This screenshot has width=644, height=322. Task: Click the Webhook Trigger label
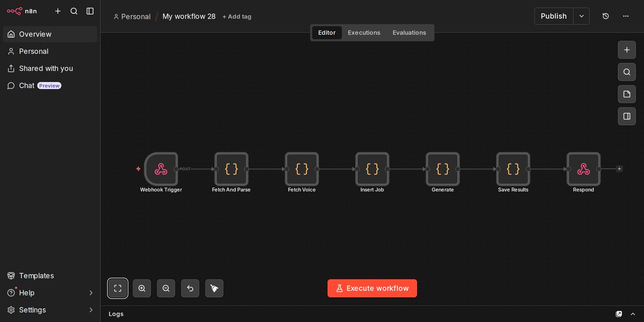click(x=161, y=190)
